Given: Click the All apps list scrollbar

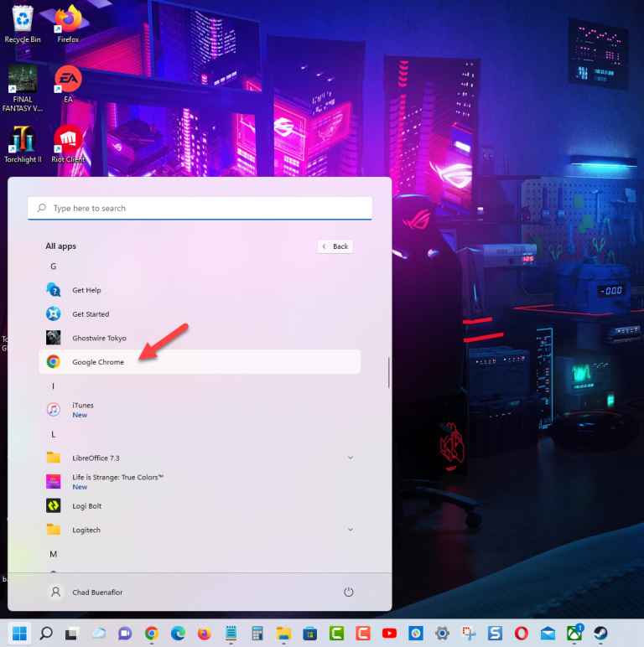Looking at the screenshot, I should pos(388,373).
